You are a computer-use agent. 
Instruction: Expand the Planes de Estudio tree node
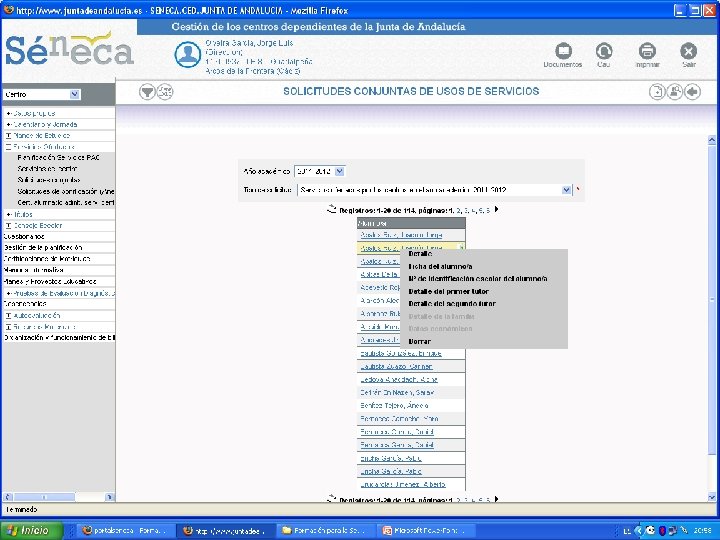tap(8, 136)
